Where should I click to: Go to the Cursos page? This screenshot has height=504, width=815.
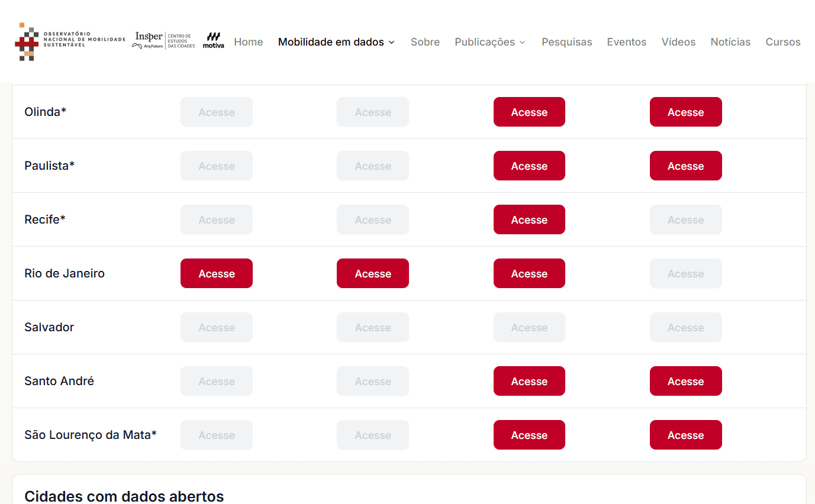tap(782, 42)
